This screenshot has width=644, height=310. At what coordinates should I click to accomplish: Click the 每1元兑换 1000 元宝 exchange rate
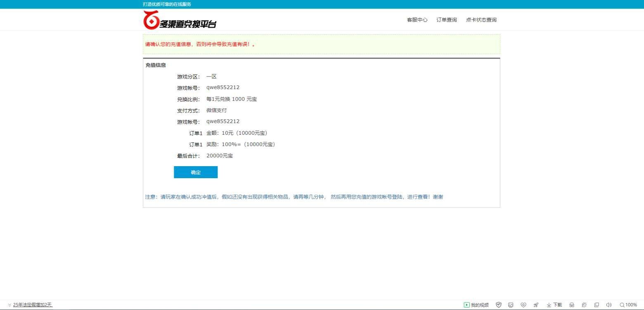(x=232, y=99)
